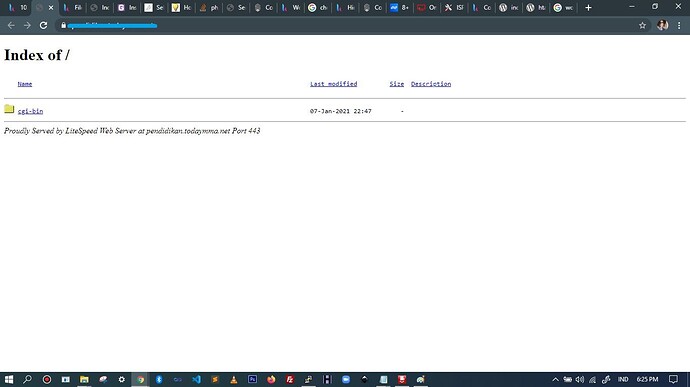Screen dimensions: 690x387
Task: Open Photoshop from taskbar
Action: (252, 379)
